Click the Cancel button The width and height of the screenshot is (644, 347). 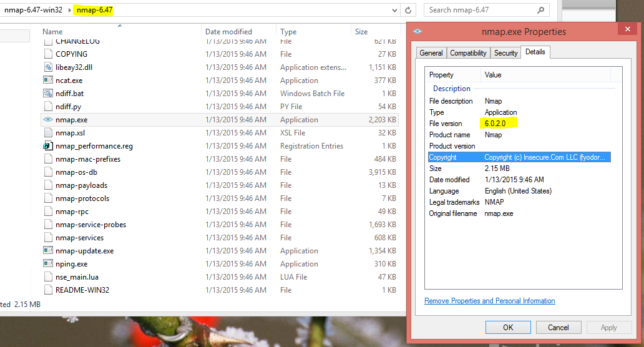[x=558, y=327]
